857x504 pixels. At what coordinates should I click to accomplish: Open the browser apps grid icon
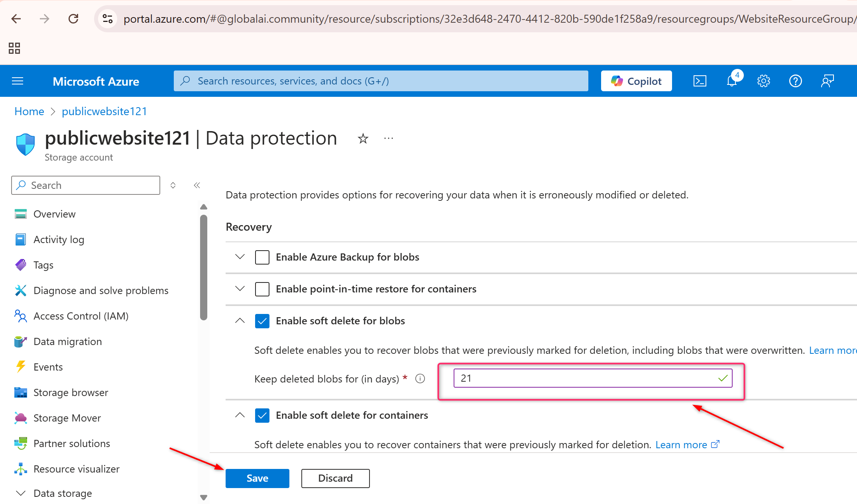[x=14, y=48]
